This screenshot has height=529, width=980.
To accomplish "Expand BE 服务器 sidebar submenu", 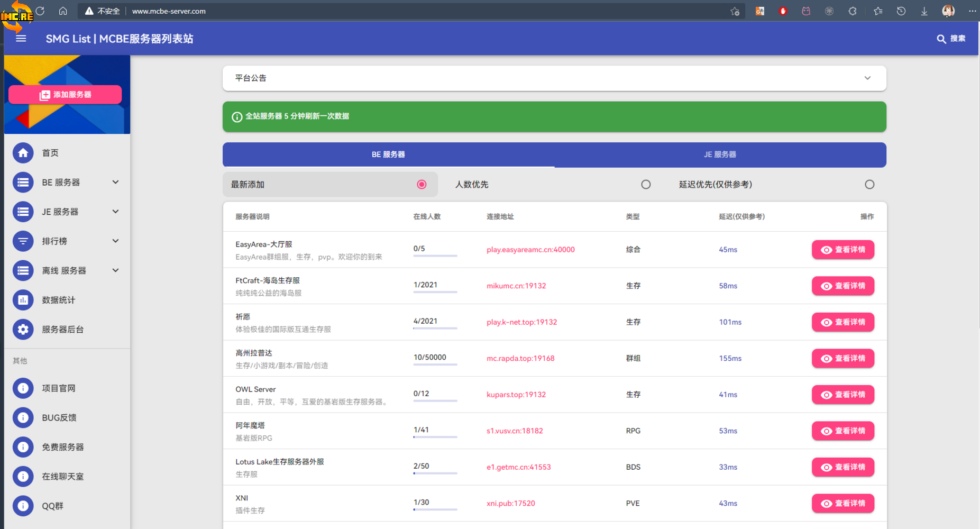I will 115,183.
